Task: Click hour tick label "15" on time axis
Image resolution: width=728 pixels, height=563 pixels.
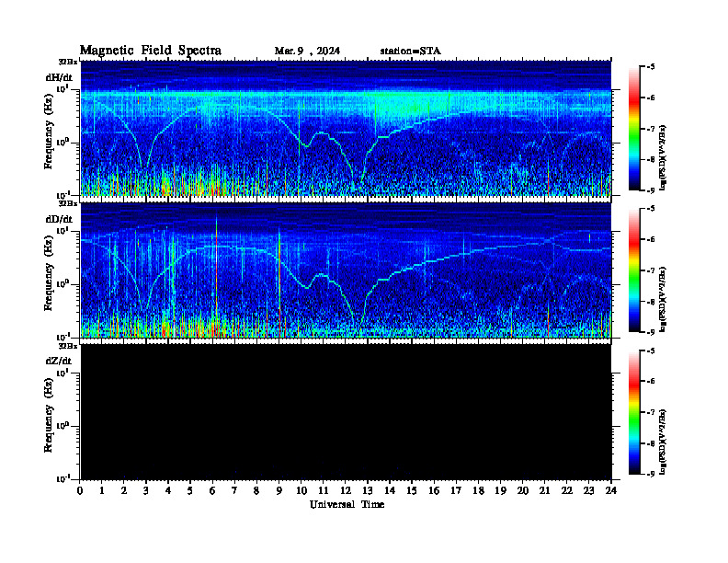Action: 412,490
